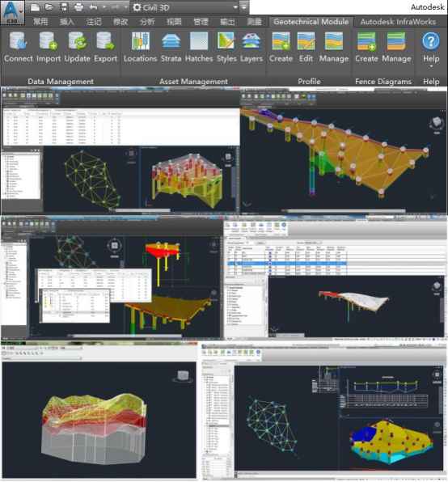Screen dimensions: 448x482
Task: Open the Civil 3D application menu button
Action: tap(12, 12)
